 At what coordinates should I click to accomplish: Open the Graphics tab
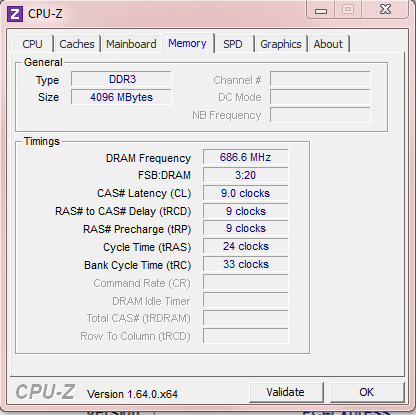tap(281, 44)
